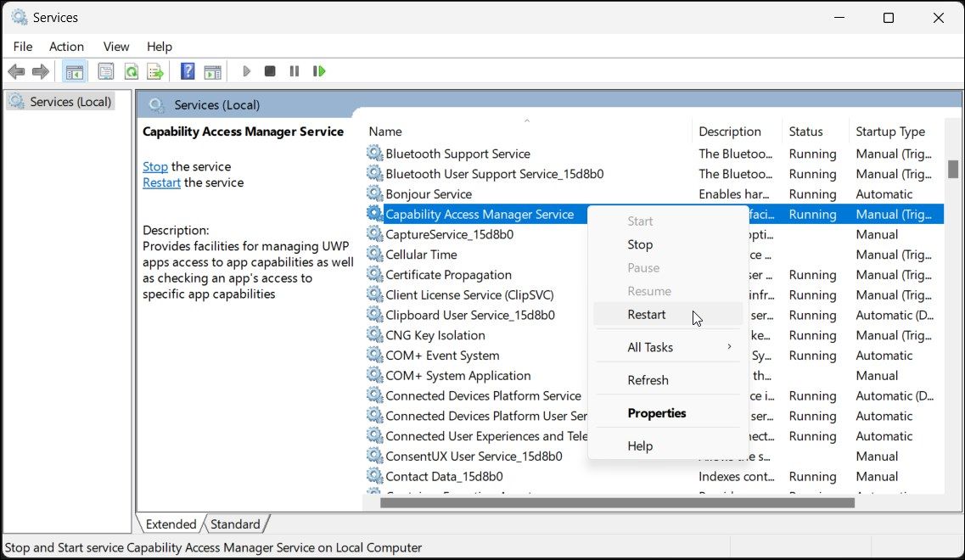
Task: Open the Properties toolbar icon
Action: click(106, 71)
